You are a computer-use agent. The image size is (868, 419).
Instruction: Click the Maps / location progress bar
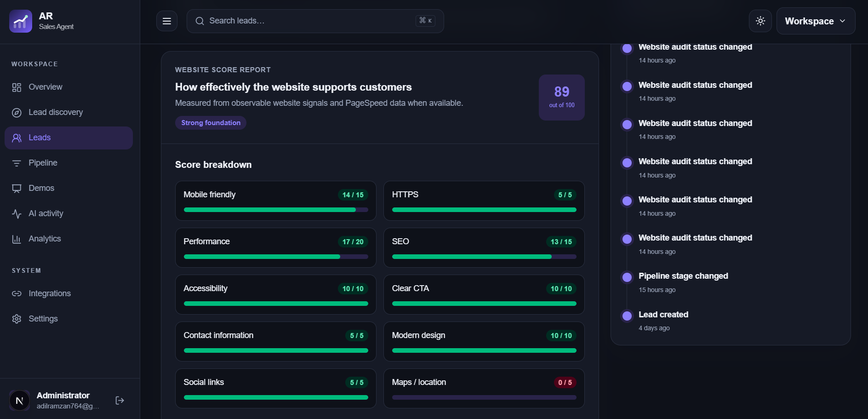pyautogui.click(x=484, y=397)
